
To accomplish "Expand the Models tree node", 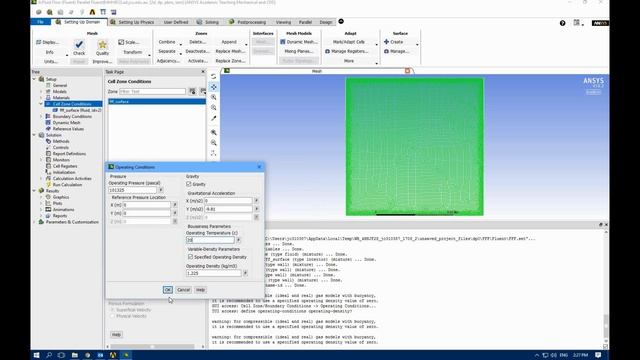I will pyautogui.click(x=41, y=91).
